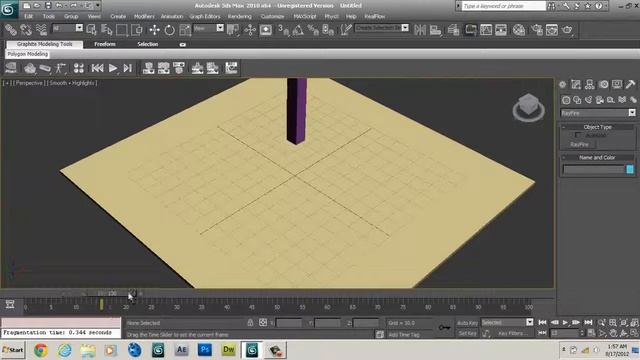This screenshot has height=360, width=640.
Task: Open the Edit menu
Action: pos(29,16)
